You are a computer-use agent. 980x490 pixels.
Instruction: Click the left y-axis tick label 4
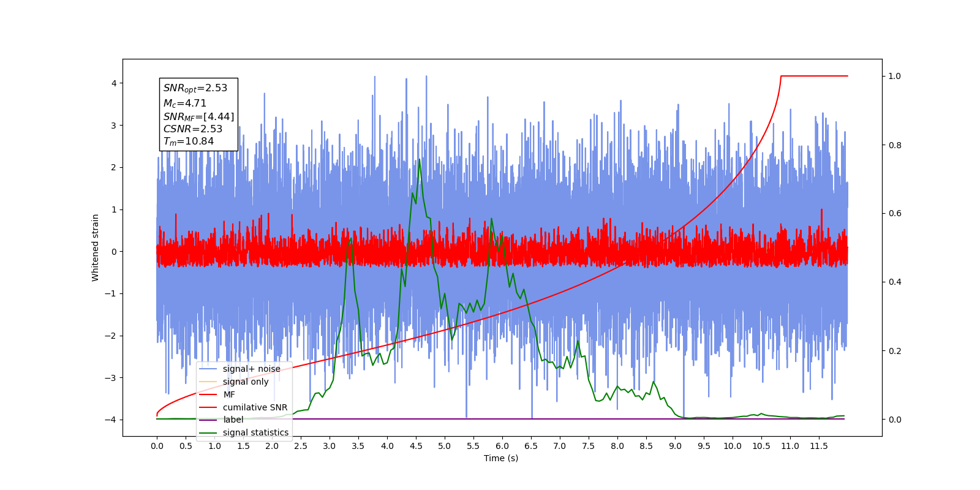pyautogui.click(x=114, y=83)
